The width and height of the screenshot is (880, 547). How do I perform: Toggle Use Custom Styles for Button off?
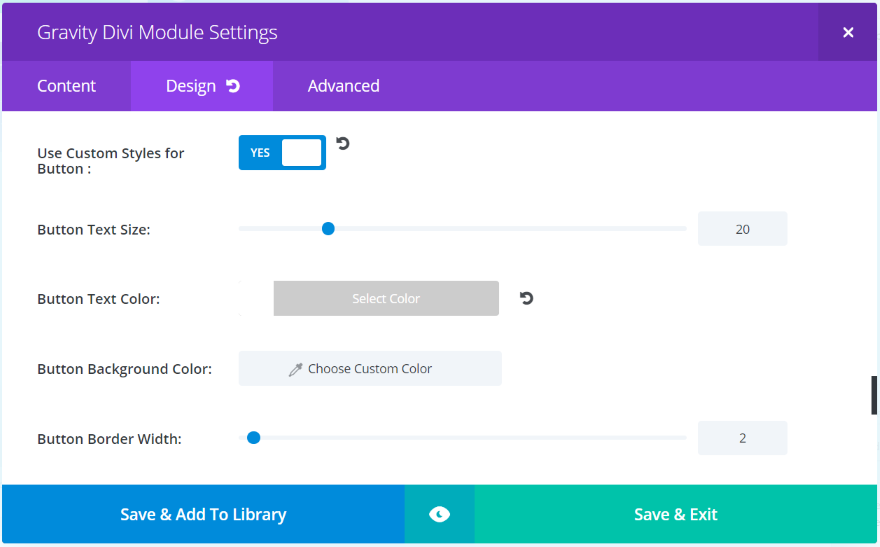tap(282, 153)
